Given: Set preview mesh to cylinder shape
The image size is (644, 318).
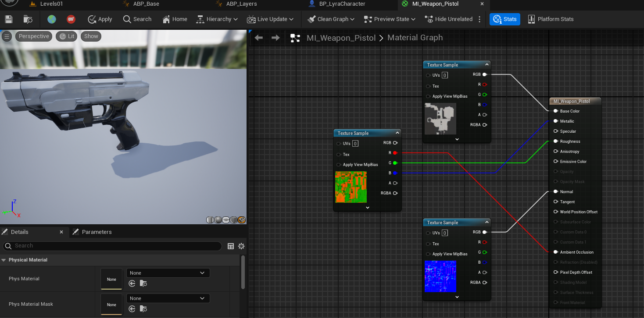Looking at the screenshot, I should point(210,220).
